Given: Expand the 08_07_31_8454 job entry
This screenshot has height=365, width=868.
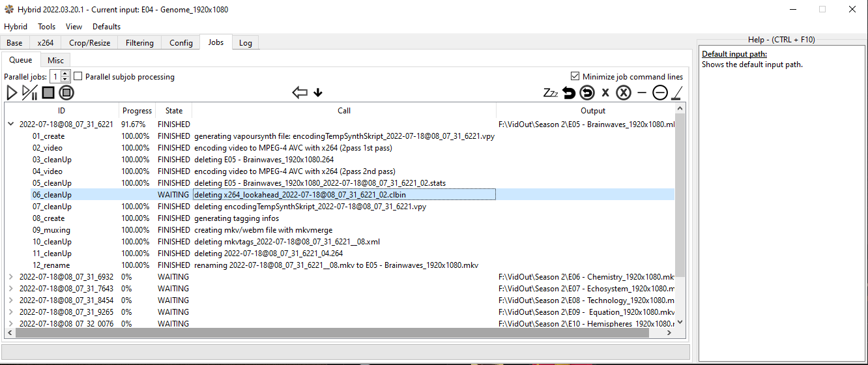Looking at the screenshot, I should coord(10,300).
